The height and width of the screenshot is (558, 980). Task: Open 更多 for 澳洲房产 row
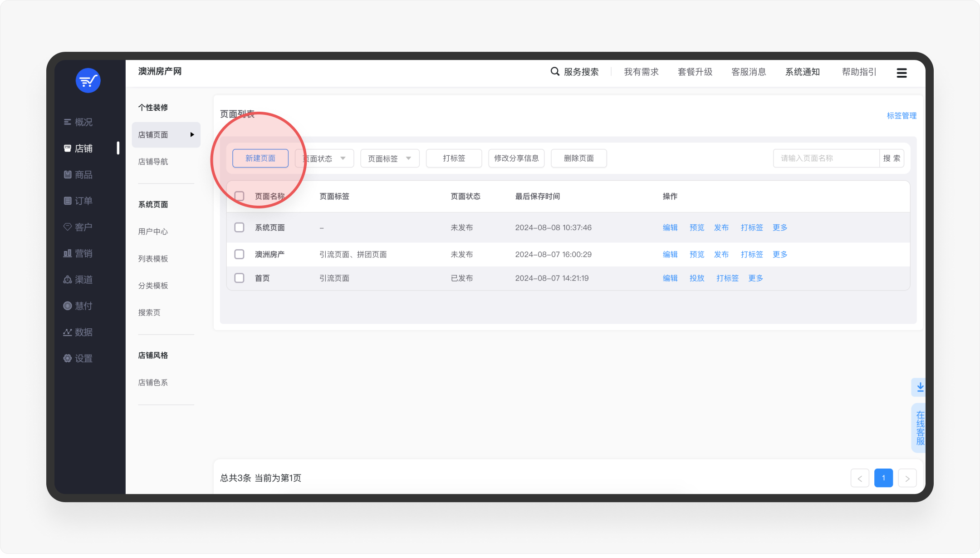[x=780, y=254]
